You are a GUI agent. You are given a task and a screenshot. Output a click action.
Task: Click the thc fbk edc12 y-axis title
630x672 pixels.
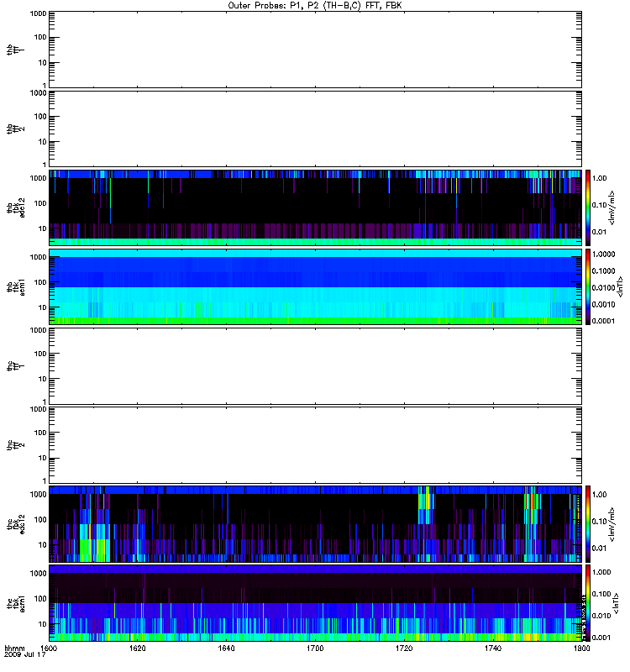coord(16,524)
